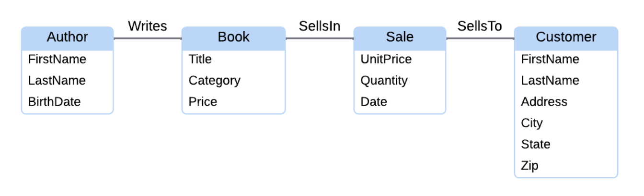This screenshot has height=196, width=644.
Task: Select the Author entity header
Action: 67,37
